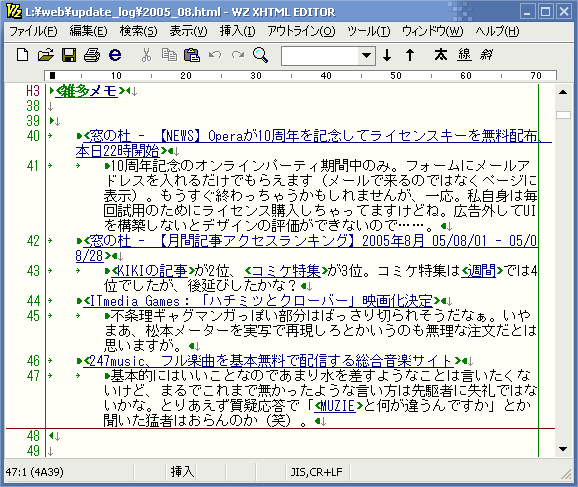Click the 雑多メモ heading link

[x=89, y=91]
